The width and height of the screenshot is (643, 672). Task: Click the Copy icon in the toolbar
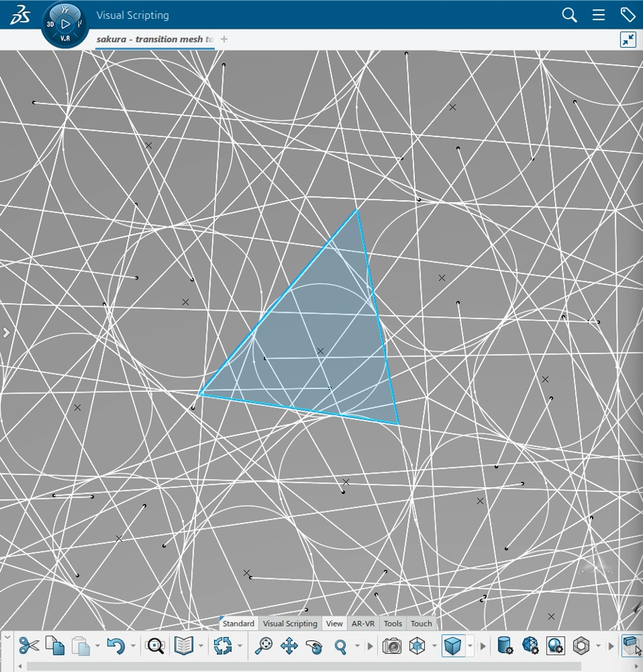point(55,645)
